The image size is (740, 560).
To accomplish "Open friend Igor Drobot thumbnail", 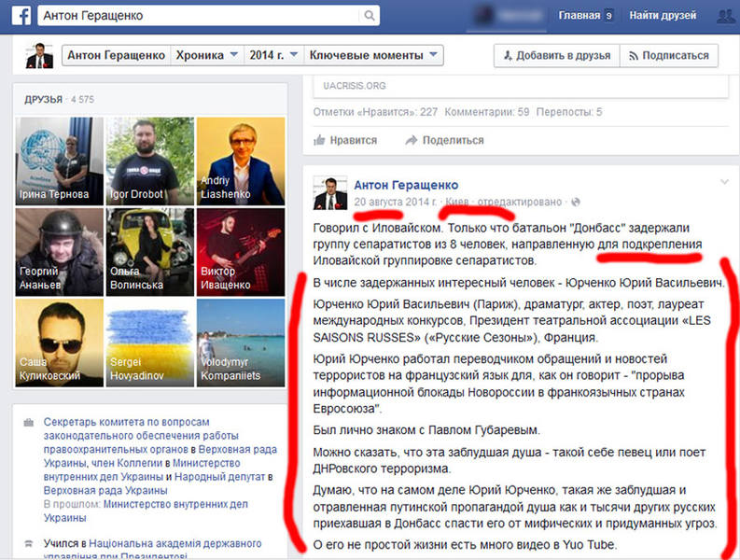I will pos(150,161).
